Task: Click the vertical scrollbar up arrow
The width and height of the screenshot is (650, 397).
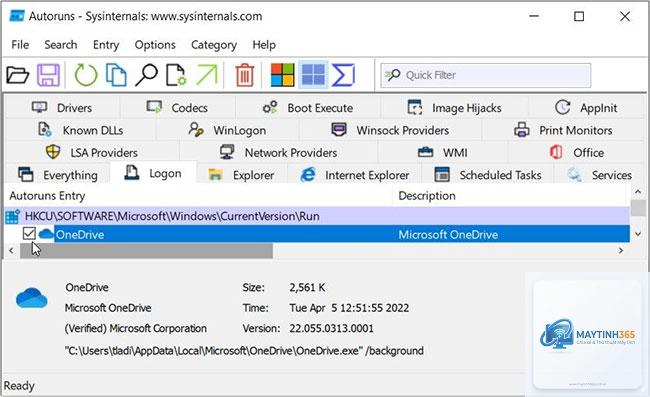Action: 638,191
